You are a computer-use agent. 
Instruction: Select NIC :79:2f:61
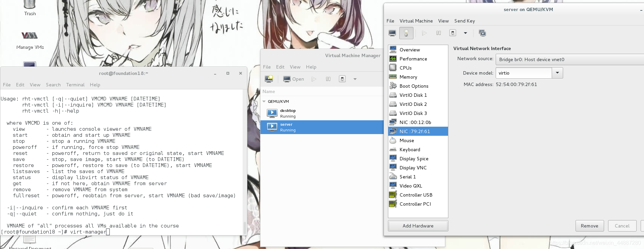(x=418, y=131)
